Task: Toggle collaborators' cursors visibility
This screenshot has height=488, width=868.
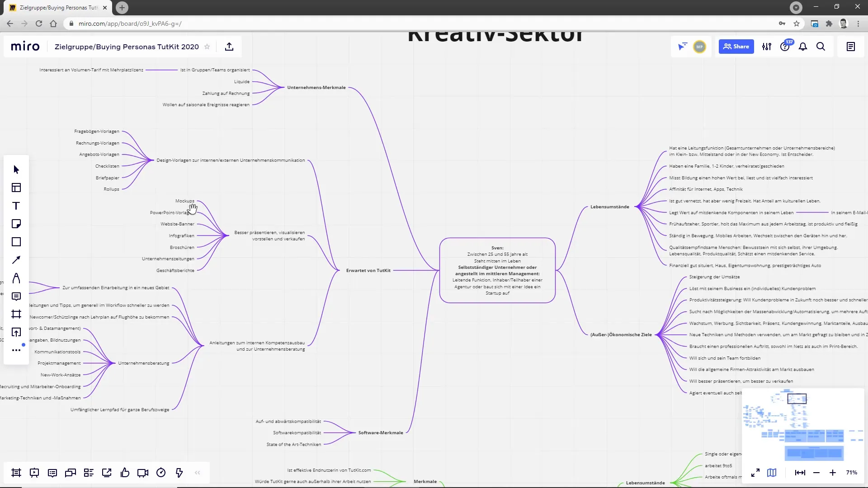Action: pyautogui.click(x=682, y=47)
